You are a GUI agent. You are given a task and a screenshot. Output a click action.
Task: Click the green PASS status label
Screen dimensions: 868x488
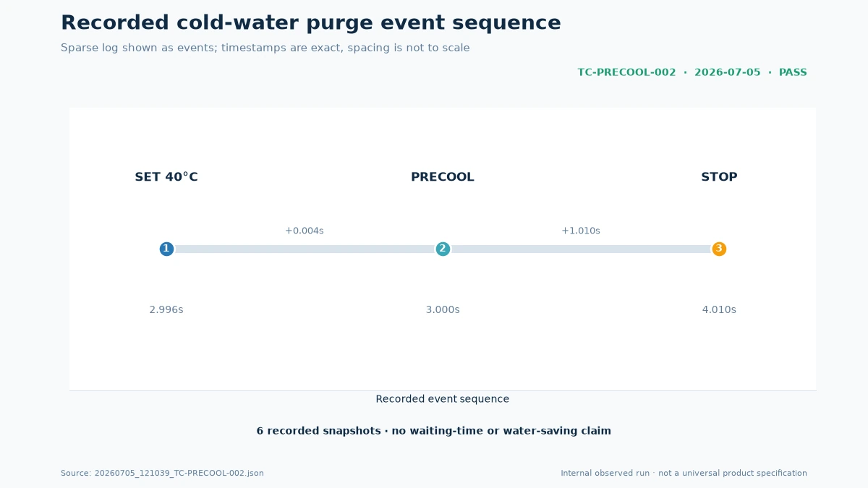(x=793, y=72)
